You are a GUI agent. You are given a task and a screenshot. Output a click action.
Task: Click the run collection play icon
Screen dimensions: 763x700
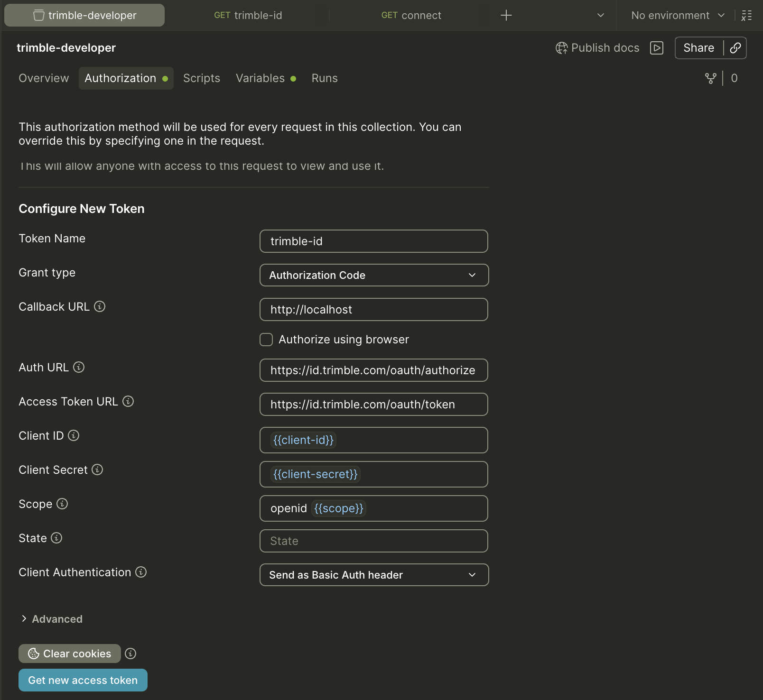coord(657,48)
